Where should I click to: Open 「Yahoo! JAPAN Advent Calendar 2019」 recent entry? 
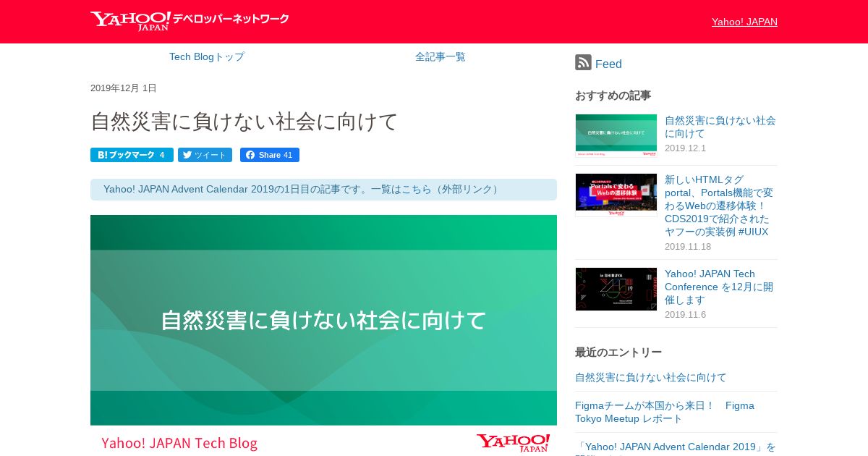(676, 447)
